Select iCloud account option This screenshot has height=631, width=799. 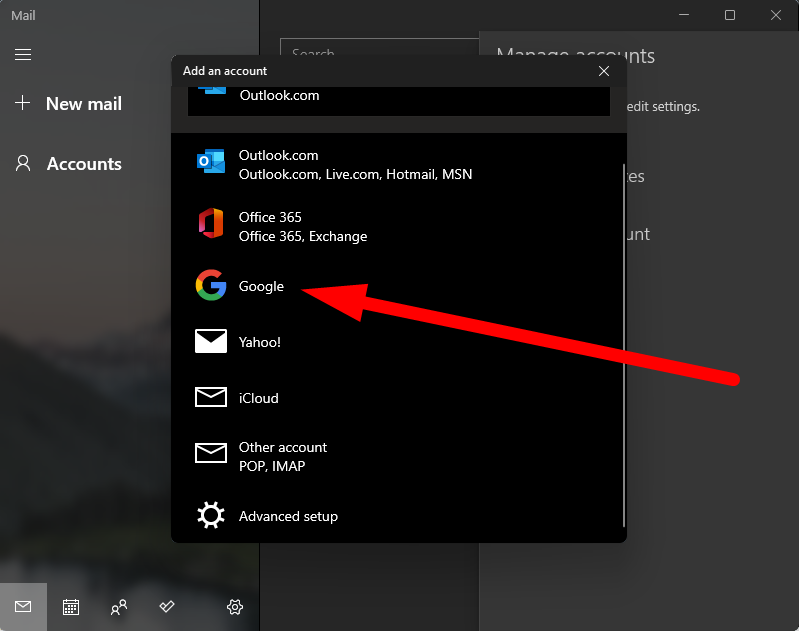coord(397,398)
